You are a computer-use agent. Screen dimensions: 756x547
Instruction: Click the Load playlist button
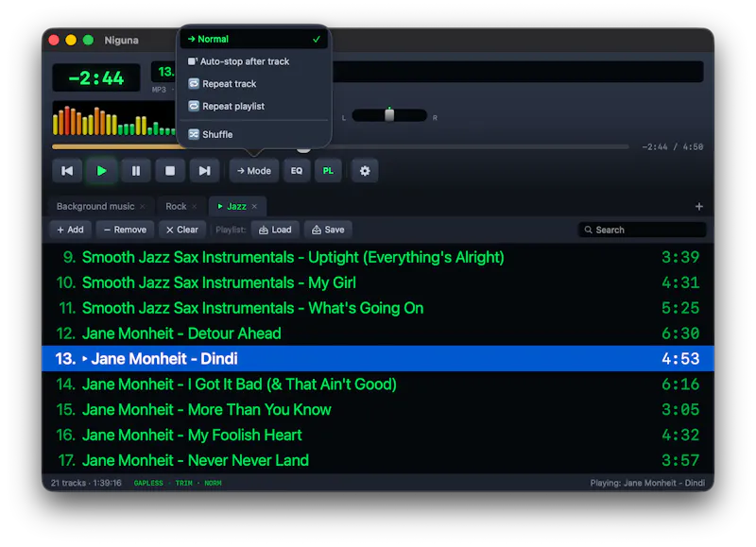pyautogui.click(x=275, y=230)
